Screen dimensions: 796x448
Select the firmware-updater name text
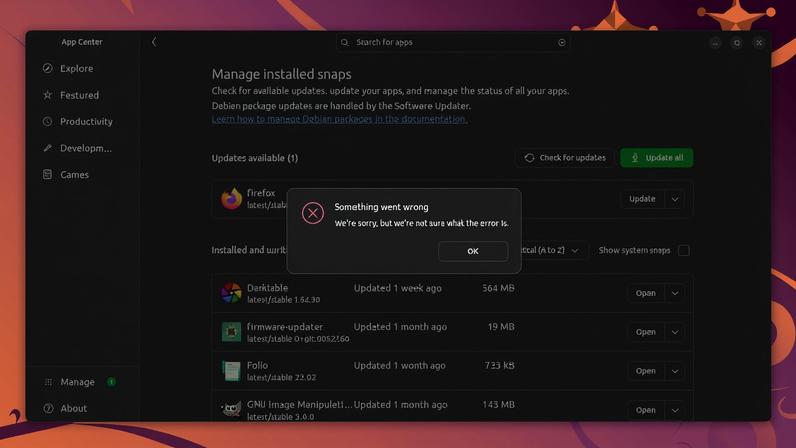(285, 327)
